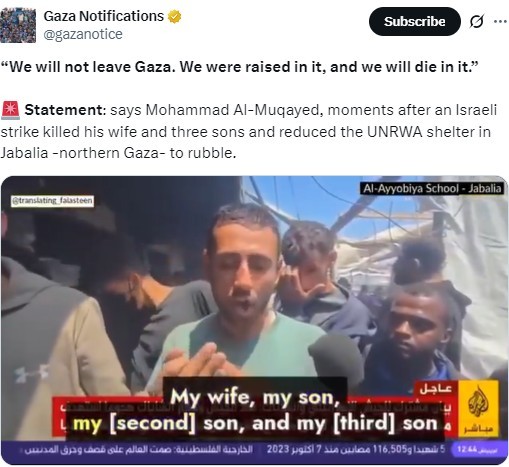Viewport: 509px width, 467px height.
Task: Click the bold quote 'We will not leave Gaza'
Action: 88,67
